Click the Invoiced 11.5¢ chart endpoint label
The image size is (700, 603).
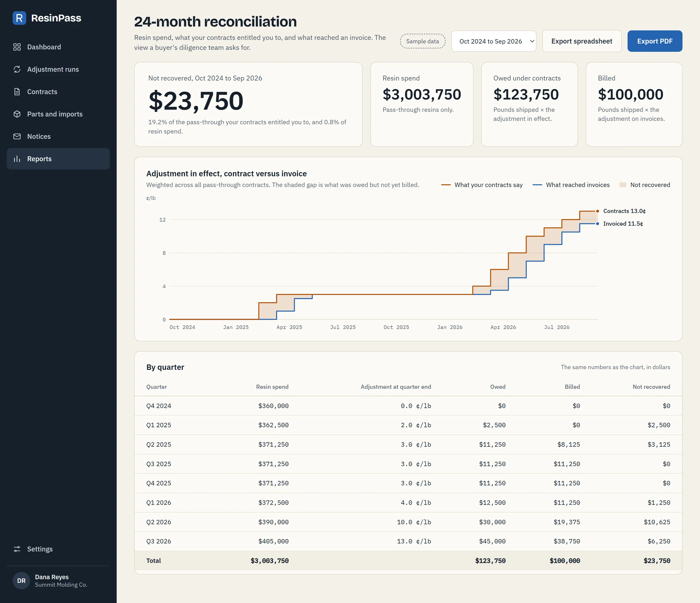point(623,224)
